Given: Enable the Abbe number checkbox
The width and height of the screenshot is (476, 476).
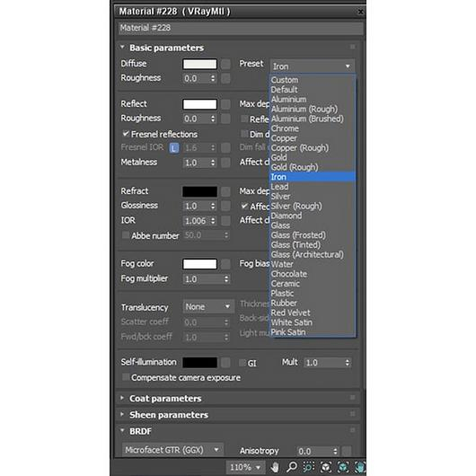Looking at the screenshot, I should (x=125, y=235).
